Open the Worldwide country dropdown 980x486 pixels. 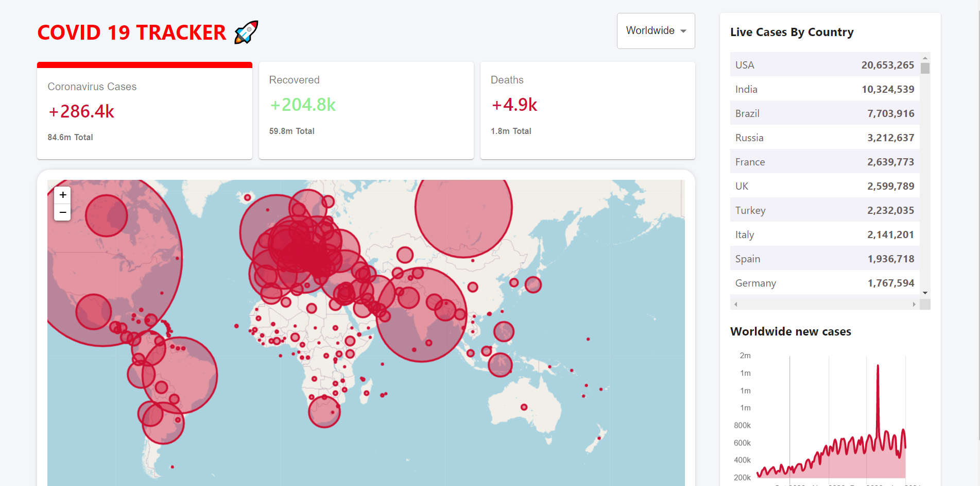click(656, 31)
